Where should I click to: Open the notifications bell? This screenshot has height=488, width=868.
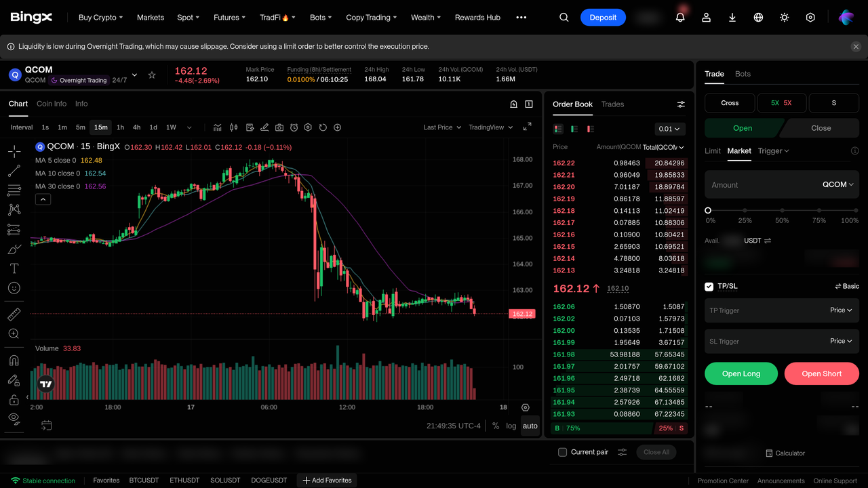(x=680, y=18)
